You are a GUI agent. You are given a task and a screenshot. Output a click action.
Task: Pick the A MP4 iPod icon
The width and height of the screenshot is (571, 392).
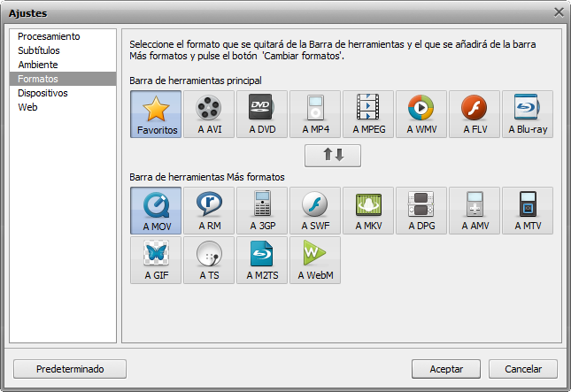pyautogui.click(x=315, y=114)
